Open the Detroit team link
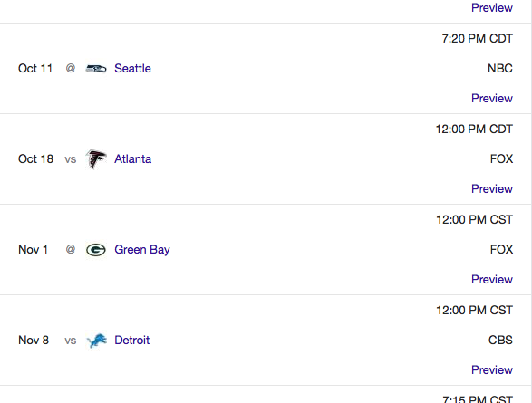 click(132, 340)
